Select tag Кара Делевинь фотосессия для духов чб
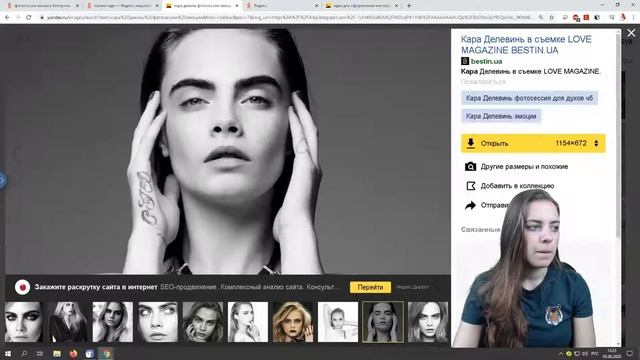This screenshot has height=360, width=640. tap(529, 98)
